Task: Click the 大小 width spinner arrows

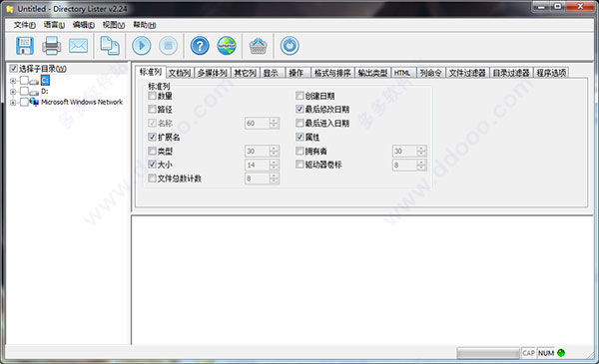Action: [x=274, y=165]
